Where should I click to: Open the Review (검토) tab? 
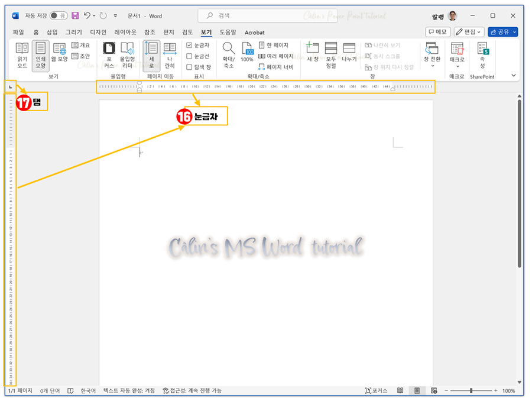click(187, 33)
